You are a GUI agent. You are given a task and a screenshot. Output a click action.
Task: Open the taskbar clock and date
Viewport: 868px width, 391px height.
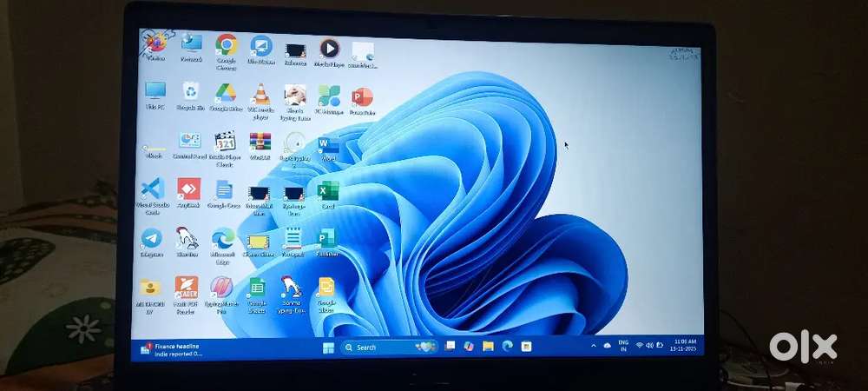click(x=681, y=345)
